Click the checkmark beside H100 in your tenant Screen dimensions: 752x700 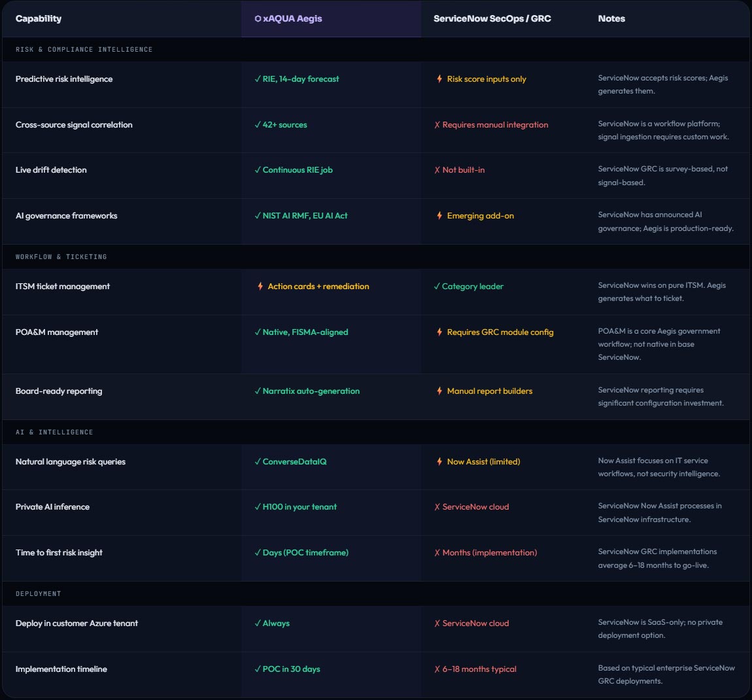(258, 507)
